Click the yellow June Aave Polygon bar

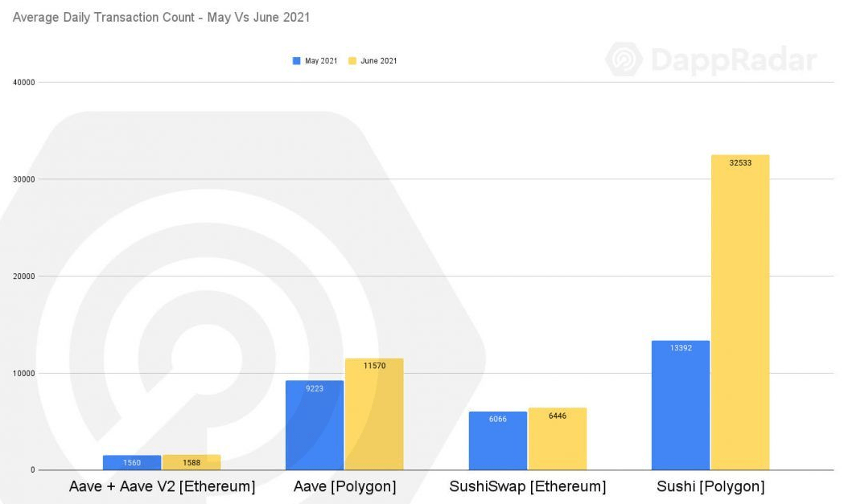(374, 418)
